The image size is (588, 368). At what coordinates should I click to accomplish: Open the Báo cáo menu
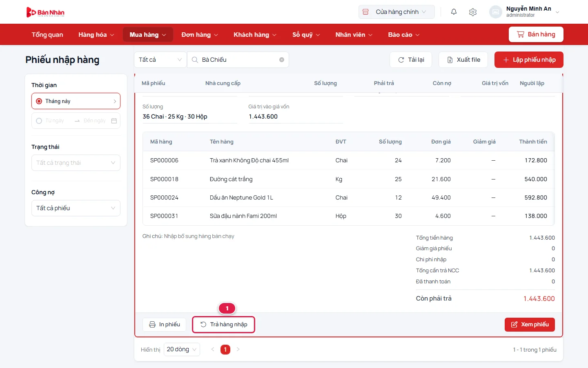[404, 35]
